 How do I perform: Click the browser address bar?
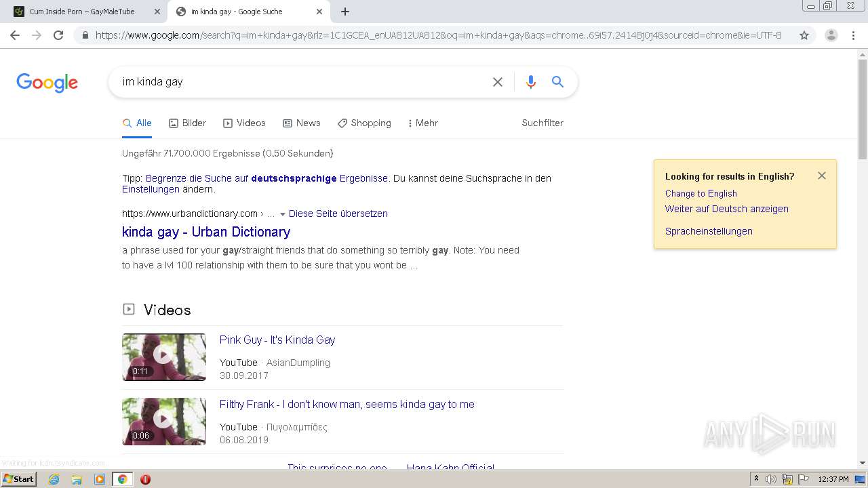pyautogui.click(x=438, y=35)
